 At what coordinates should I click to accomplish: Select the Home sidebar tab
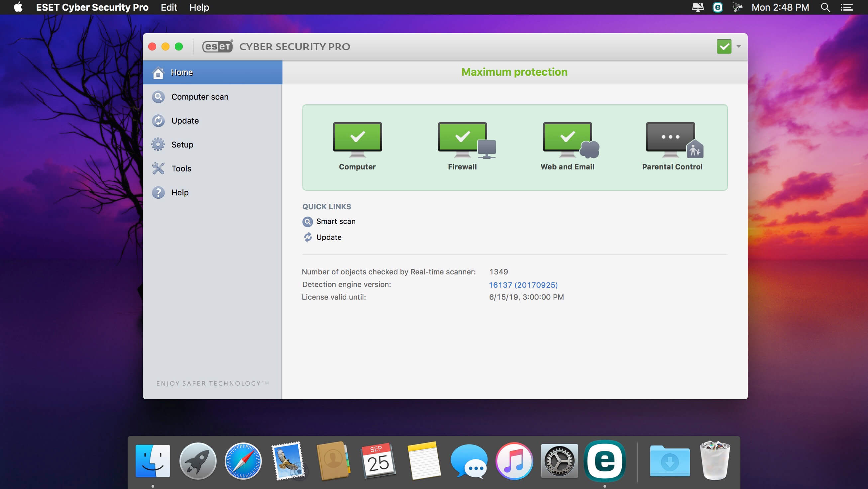pos(212,72)
